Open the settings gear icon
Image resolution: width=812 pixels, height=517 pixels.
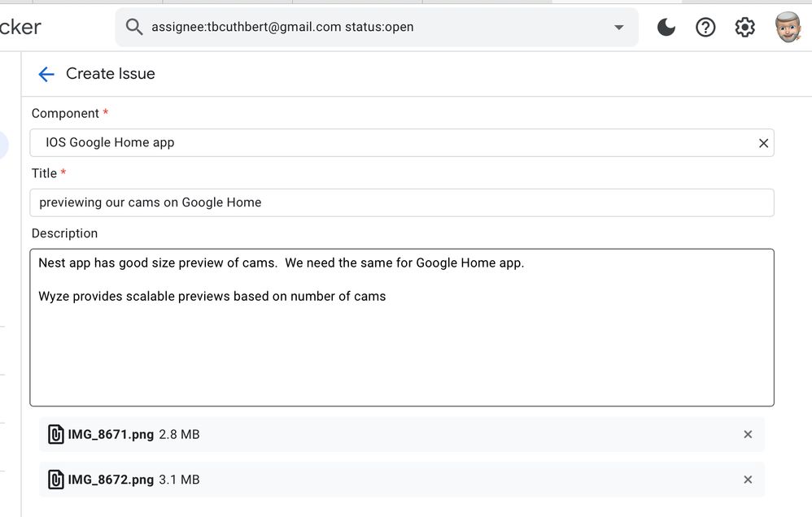pyautogui.click(x=744, y=28)
